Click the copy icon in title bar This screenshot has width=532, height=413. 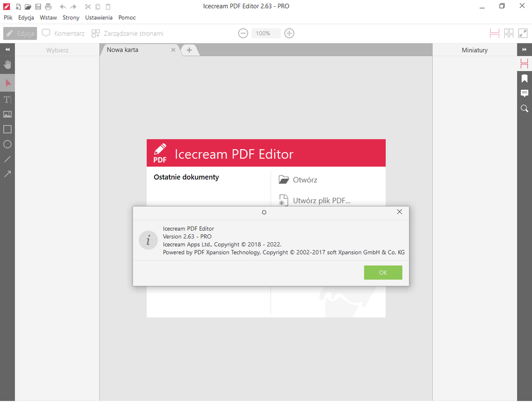point(98,6)
